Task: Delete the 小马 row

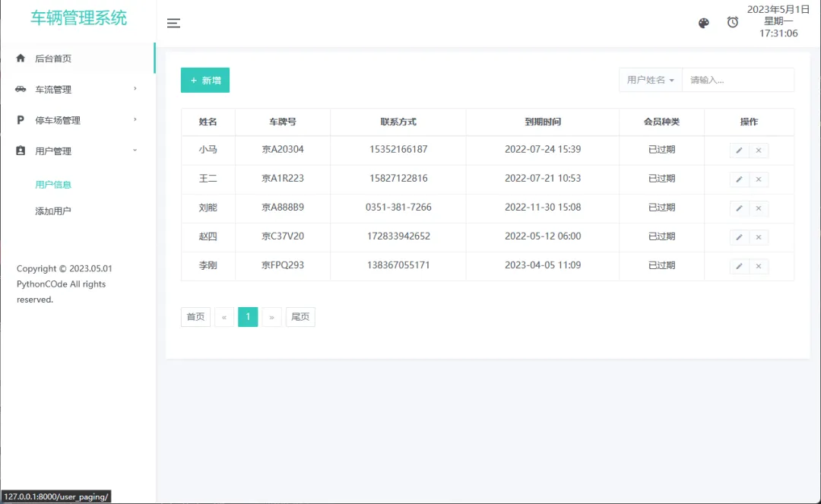Action: [x=759, y=151]
